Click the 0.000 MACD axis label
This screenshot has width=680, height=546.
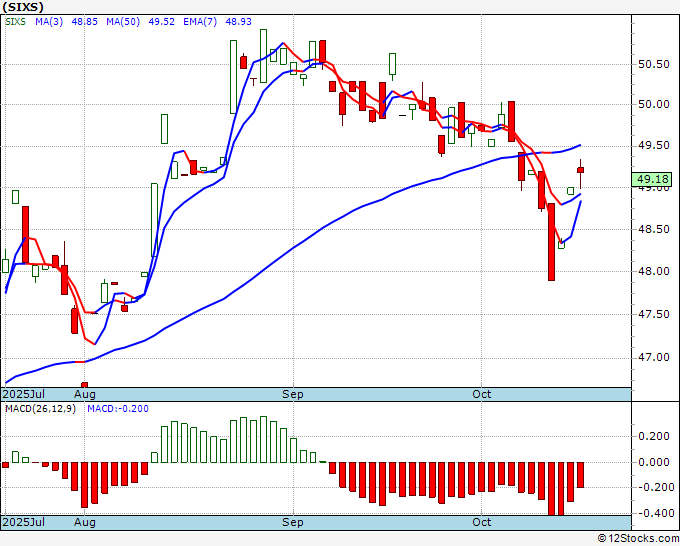pos(654,462)
